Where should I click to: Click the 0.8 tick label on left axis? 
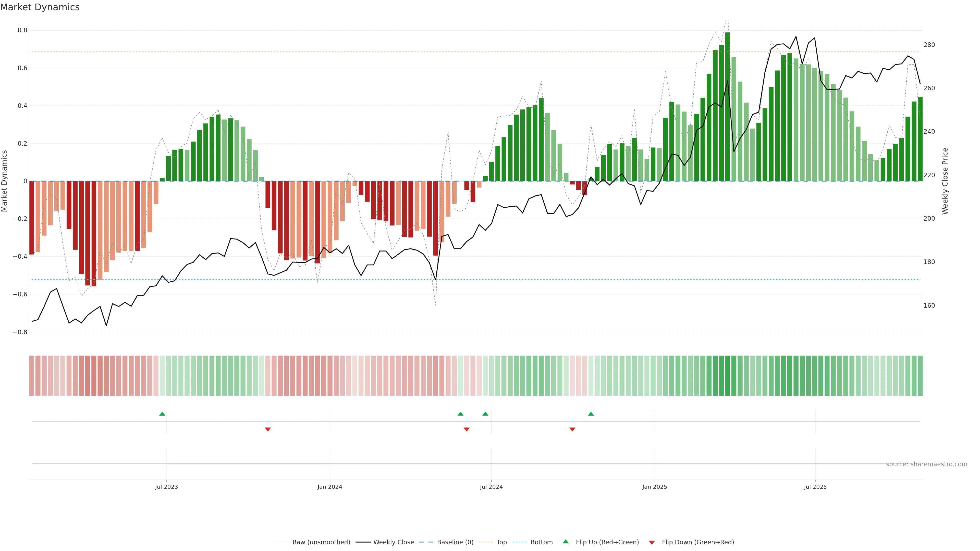click(x=22, y=30)
